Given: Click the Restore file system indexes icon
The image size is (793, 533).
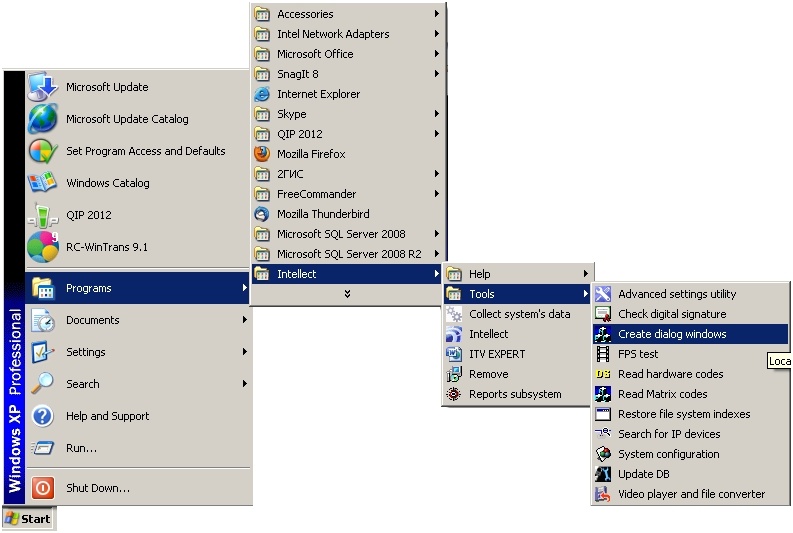Looking at the screenshot, I should click(603, 414).
